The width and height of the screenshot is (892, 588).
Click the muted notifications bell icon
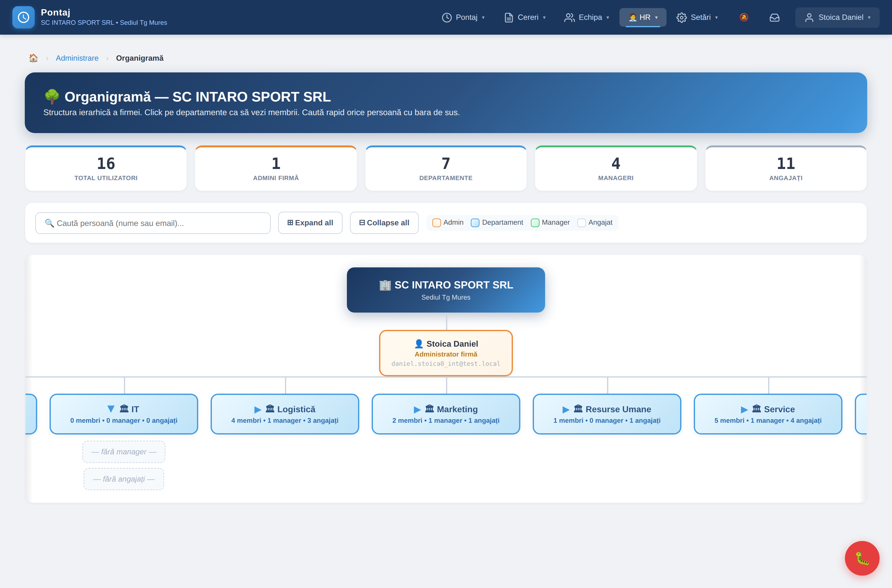pos(744,17)
